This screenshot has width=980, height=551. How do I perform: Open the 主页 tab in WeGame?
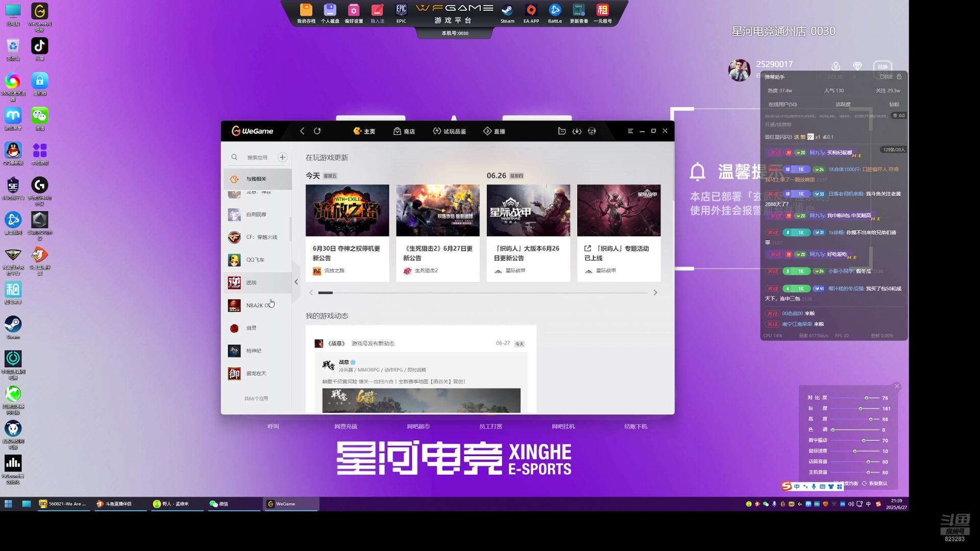364,131
